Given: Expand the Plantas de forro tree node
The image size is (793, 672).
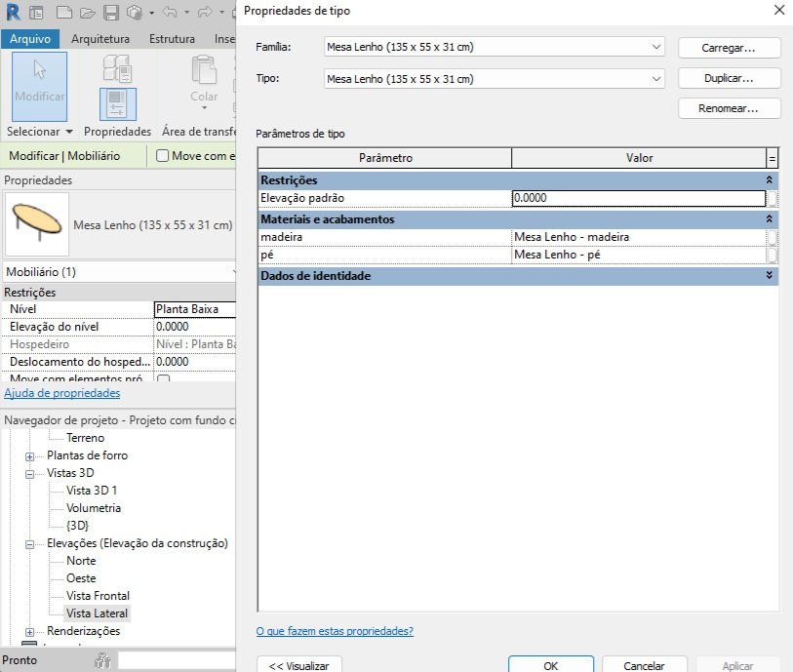Looking at the screenshot, I should coord(30,456).
